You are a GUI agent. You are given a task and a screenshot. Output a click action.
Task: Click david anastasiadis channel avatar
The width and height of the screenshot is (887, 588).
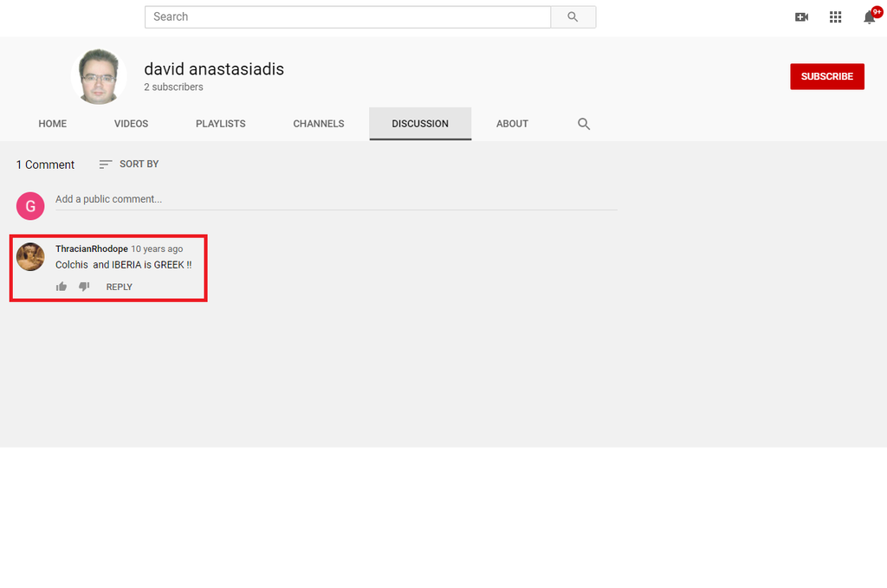[99, 76]
